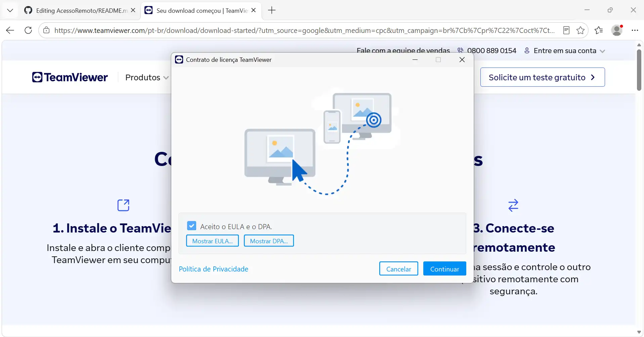View site information lock icon
Image resolution: width=644 pixels, height=337 pixels.
[46, 31]
